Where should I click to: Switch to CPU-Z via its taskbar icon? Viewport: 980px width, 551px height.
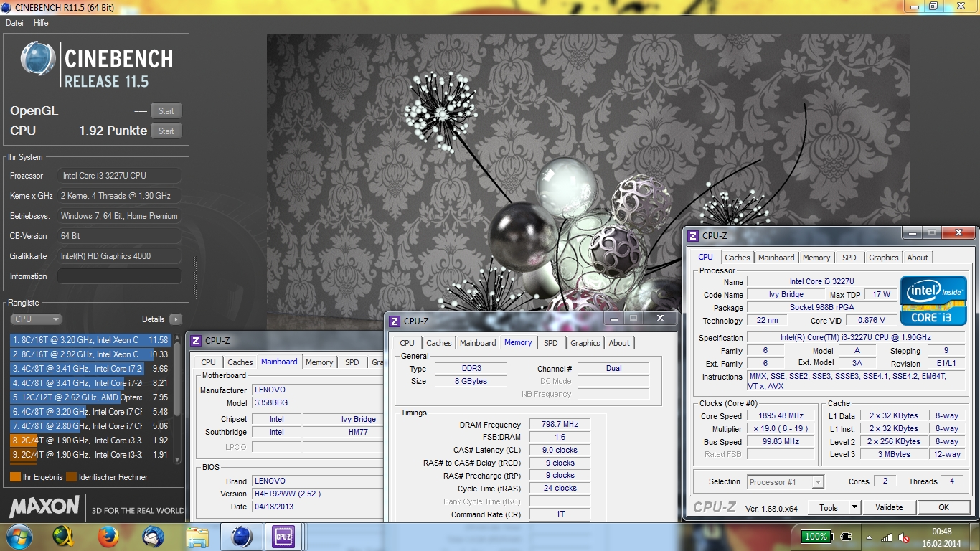pyautogui.click(x=283, y=537)
